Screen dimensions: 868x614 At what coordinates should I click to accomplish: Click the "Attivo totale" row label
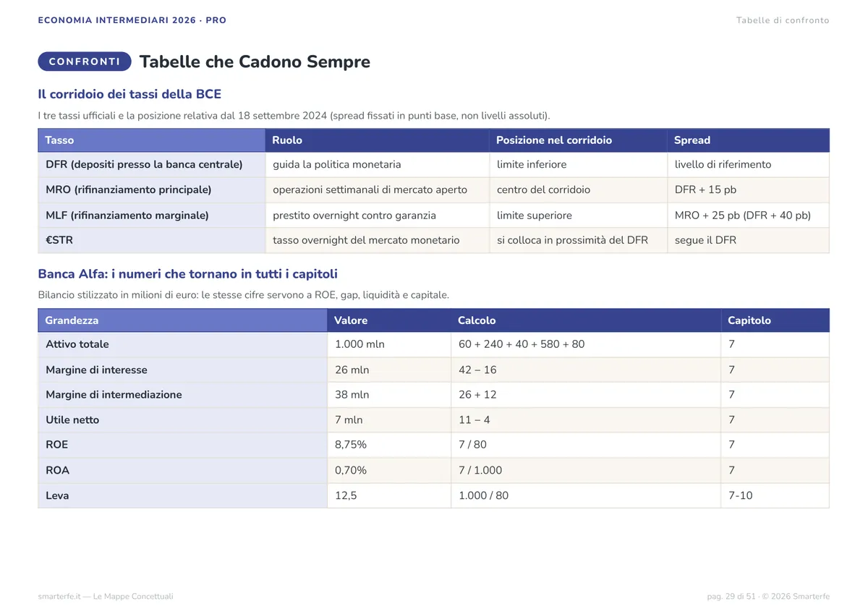point(183,345)
